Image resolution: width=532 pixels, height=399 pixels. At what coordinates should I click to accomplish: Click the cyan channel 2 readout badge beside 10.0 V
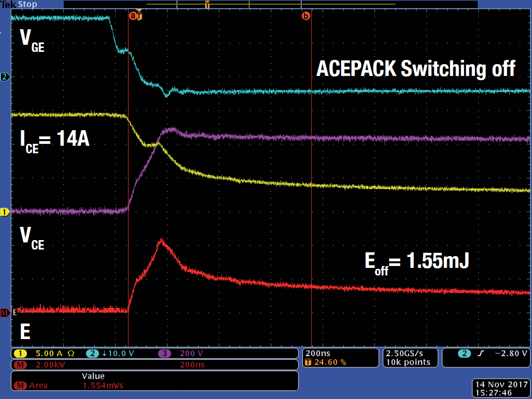click(92, 354)
